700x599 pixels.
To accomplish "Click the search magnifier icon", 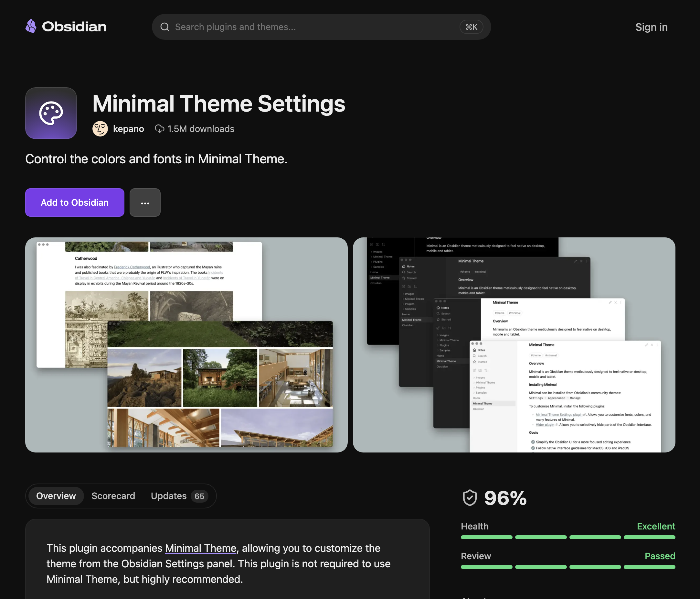I will click(x=164, y=27).
